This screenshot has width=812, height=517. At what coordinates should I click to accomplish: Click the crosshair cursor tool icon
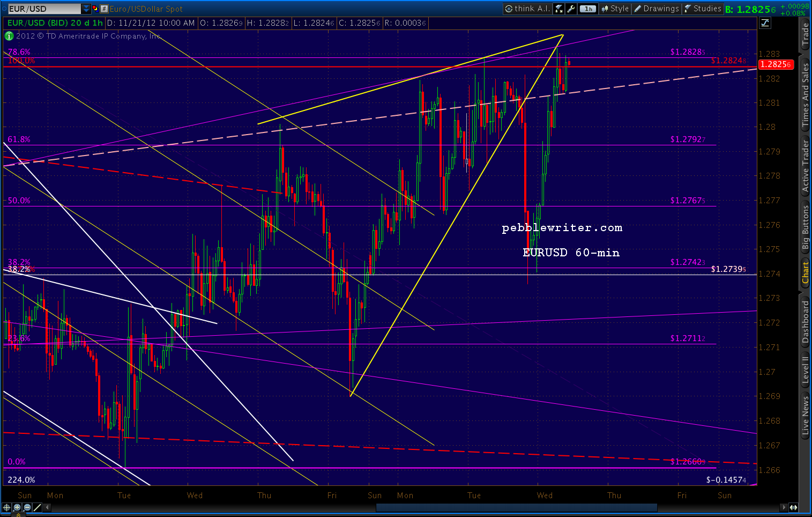coord(7,507)
